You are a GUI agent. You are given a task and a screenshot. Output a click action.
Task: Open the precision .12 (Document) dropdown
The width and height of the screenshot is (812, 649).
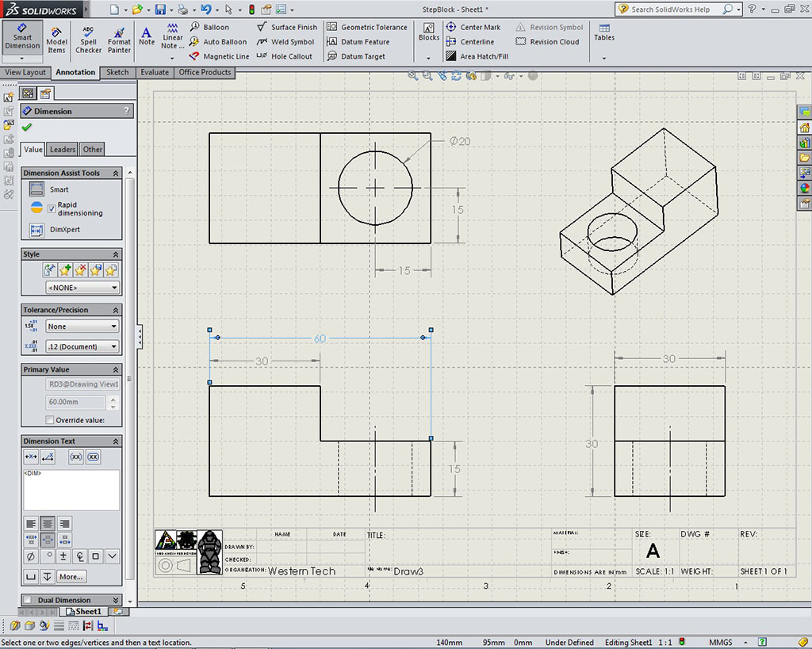(82, 346)
